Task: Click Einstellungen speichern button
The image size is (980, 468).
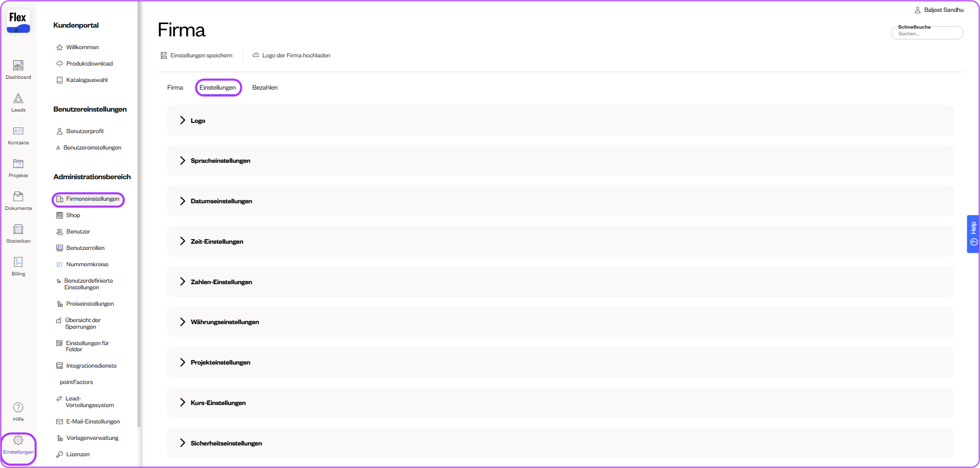Action: click(x=196, y=55)
